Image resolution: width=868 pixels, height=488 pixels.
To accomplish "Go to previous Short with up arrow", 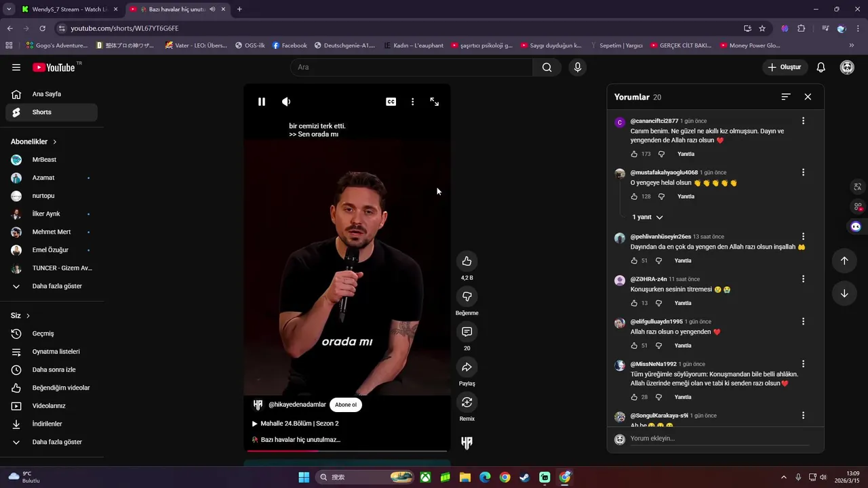I will 844,261.
